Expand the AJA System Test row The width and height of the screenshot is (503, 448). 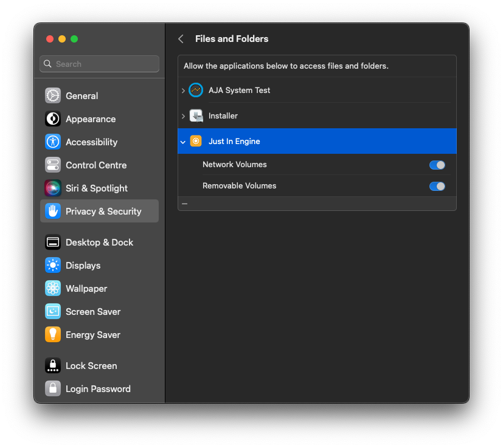(183, 91)
